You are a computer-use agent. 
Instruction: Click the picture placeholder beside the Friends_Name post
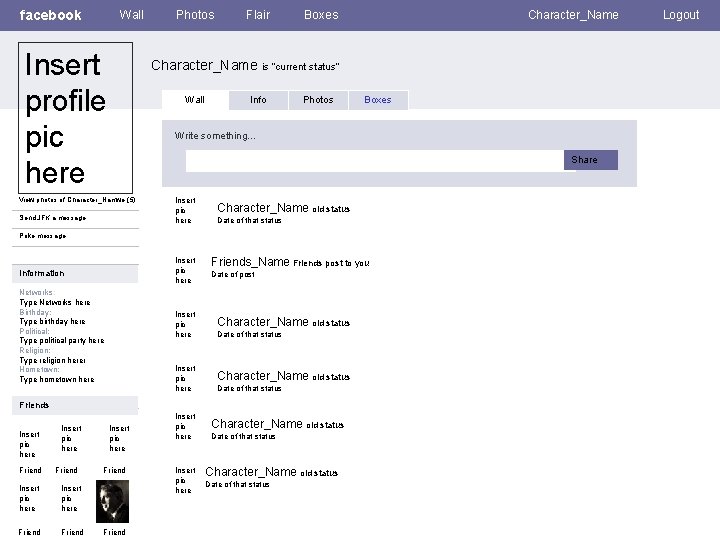(x=185, y=270)
